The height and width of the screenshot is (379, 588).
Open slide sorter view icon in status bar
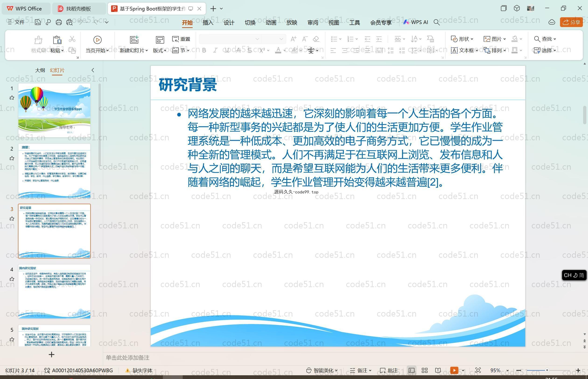pyautogui.click(x=424, y=370)
